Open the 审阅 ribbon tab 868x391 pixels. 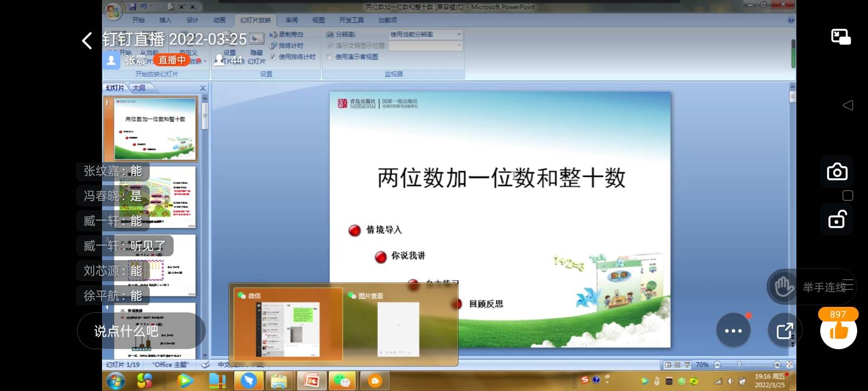pos(291,20)
